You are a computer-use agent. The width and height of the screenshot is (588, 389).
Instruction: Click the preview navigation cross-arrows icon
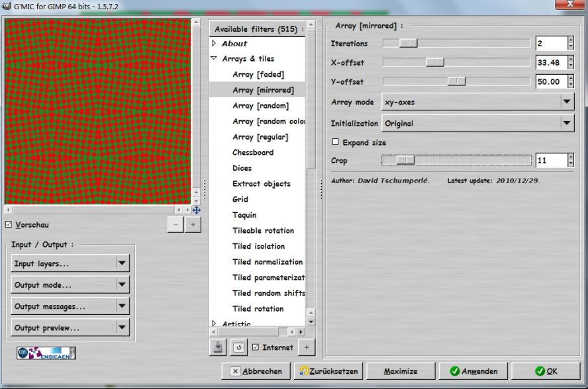pyautogui.click(x=196, y=210)
